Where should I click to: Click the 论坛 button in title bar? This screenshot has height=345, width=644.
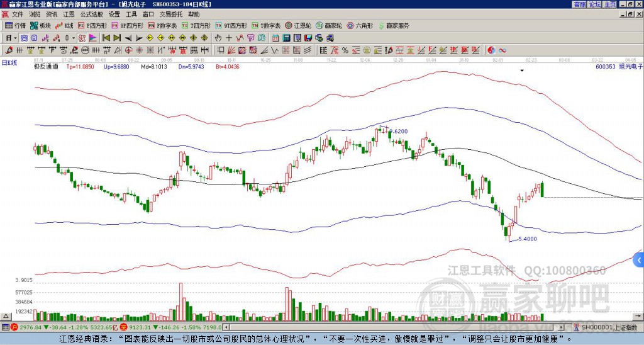pyautogui.click(x=594, y=4)
